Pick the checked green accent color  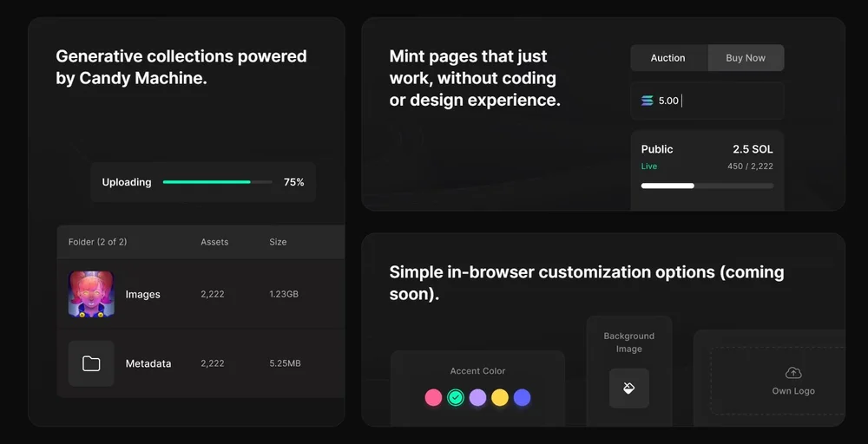pos(456,397)
